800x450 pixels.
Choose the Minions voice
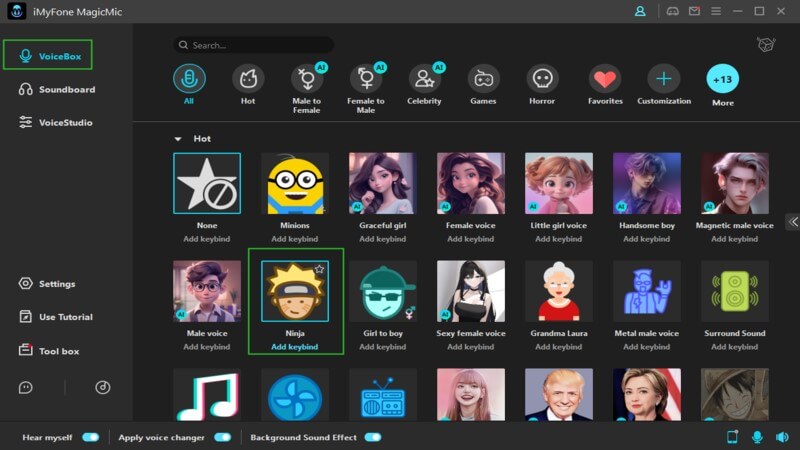(295, 183)
